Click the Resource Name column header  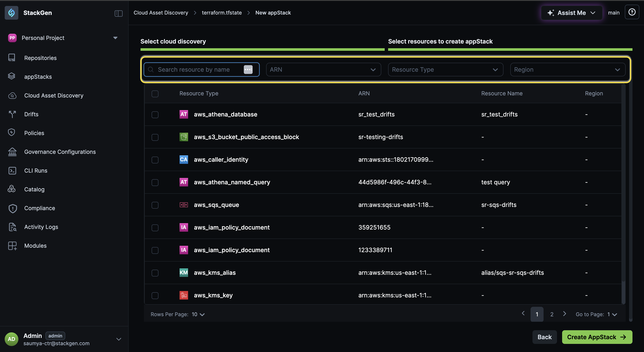(502, 94)
